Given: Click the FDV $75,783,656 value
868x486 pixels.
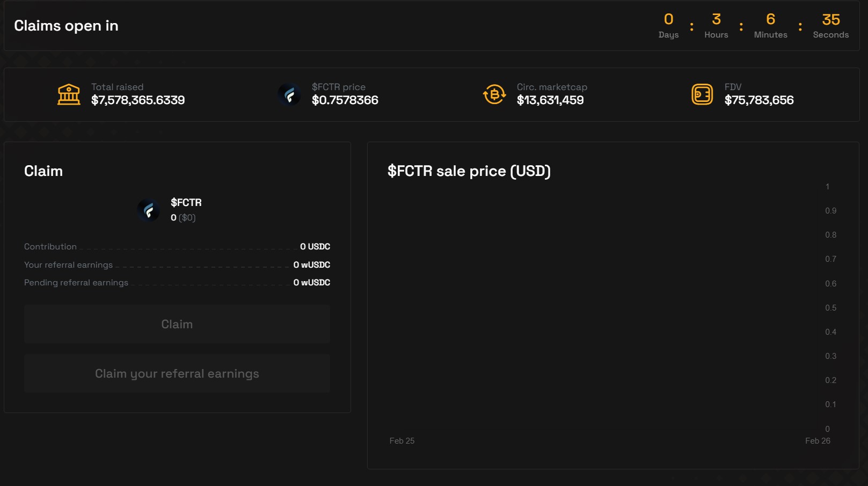Looking at the screenshot, I should [758, 100].
